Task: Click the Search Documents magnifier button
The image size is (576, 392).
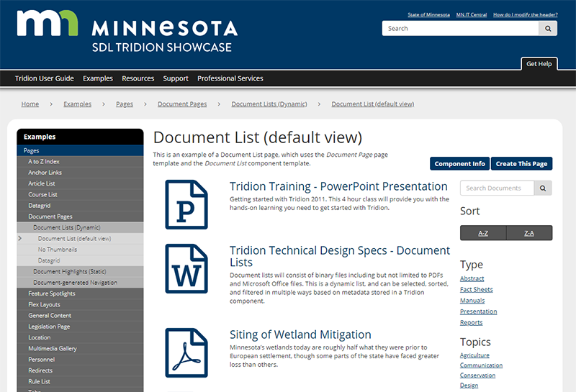Action: click(543, 188)
